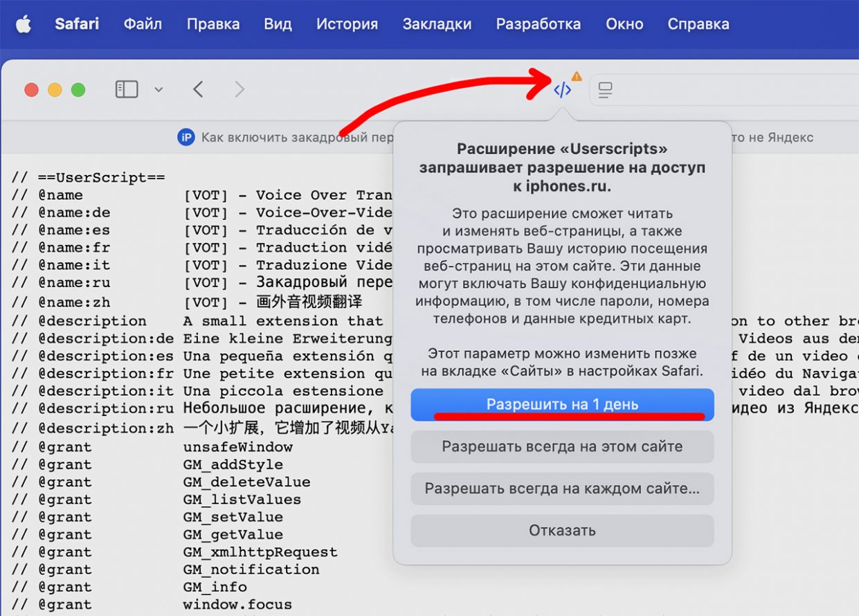The height and width of the screenshot is (616, 859).
Task: Open the Apple menu
Action: coord(24,24)
